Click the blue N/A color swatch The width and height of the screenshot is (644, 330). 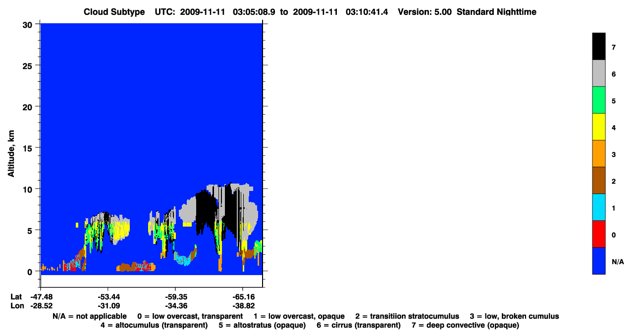[598, 260]
